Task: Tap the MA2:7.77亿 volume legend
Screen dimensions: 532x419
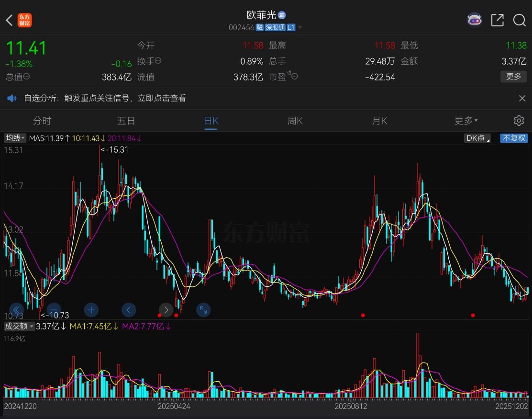Action: click(146, 326)
